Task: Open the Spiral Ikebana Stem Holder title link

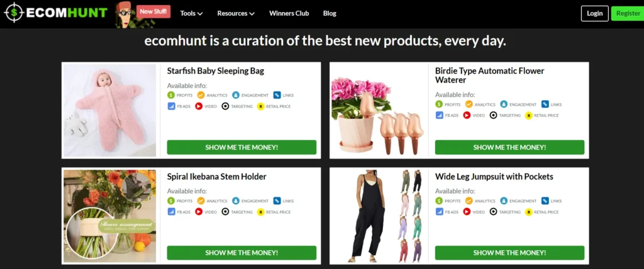Action: [x=216, y=176]
